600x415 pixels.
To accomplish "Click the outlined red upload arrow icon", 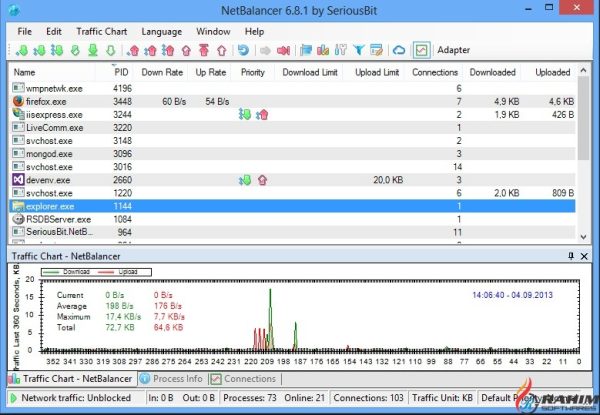I will (x=222, y=50).
